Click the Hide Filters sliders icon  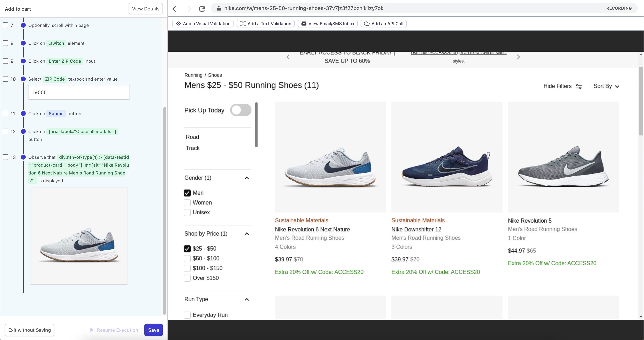pos(579,86)
